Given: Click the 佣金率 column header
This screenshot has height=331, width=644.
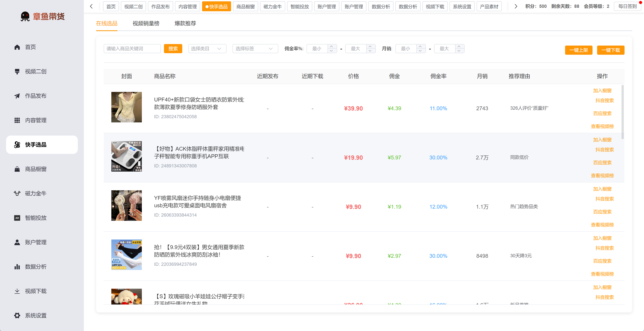Looking at the screenshot, I should (438, 76).
